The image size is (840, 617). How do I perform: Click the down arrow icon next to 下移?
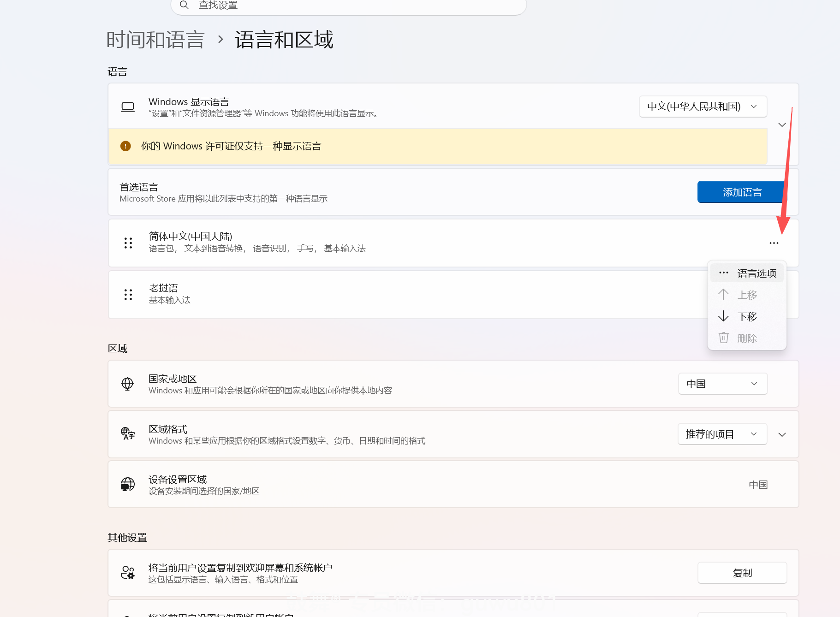723,316
